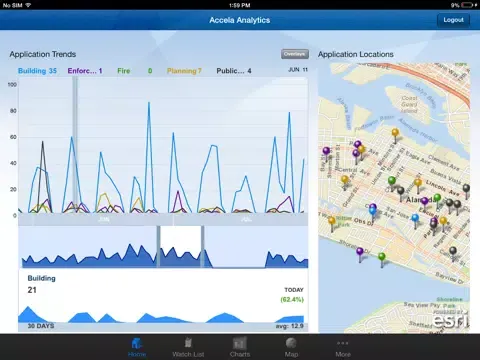Click the Application Trends title

[43, 54]
